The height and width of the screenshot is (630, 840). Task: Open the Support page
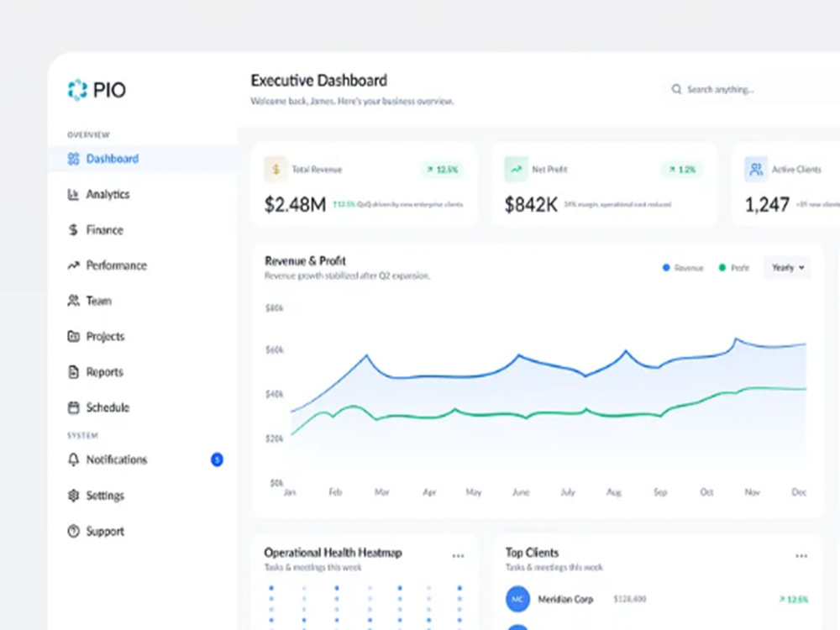[x=105, y=532]
